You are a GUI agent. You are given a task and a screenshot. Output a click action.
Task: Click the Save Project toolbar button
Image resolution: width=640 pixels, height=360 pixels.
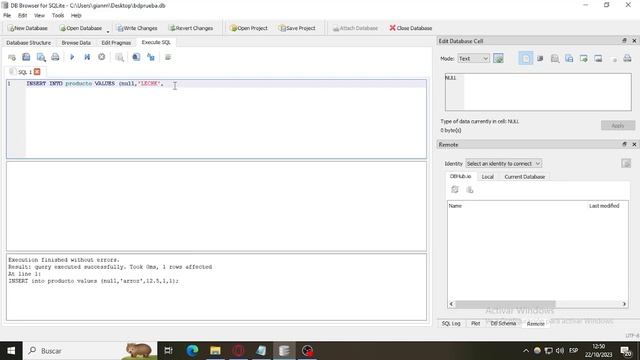(297, 28)
